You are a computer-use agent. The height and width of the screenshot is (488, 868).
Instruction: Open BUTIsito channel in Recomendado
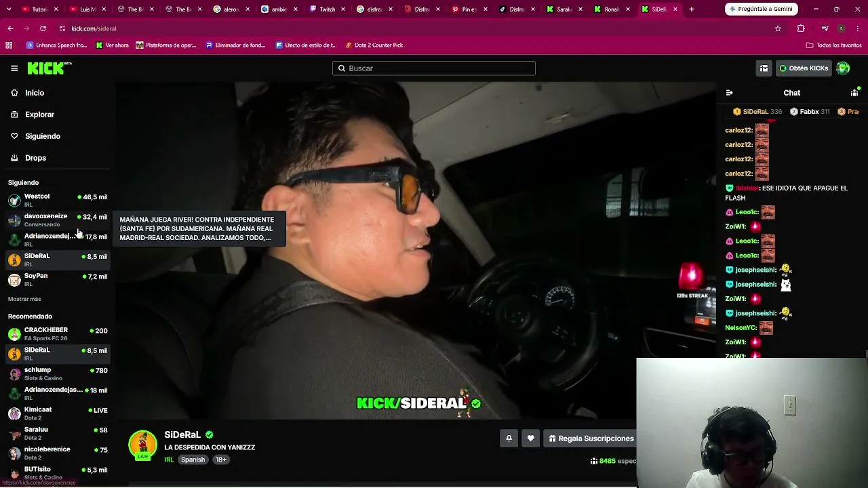pyautogui.click(x=58, y=472)
